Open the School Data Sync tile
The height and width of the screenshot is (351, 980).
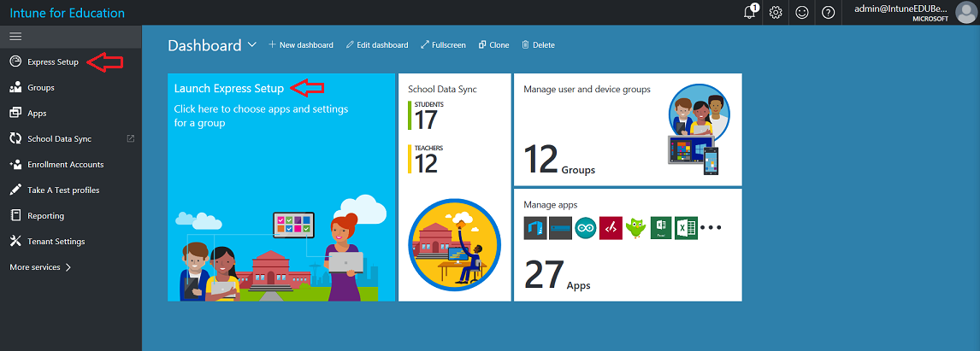click(454, 187)
